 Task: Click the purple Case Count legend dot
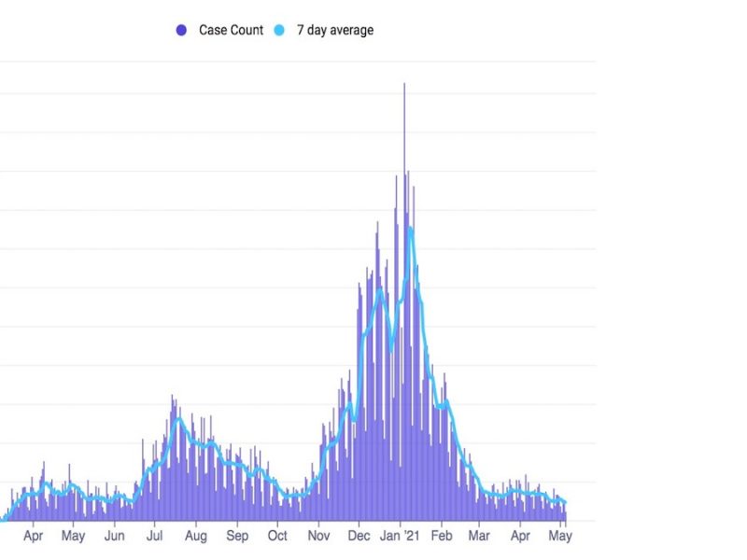click(x=181, y=31)
